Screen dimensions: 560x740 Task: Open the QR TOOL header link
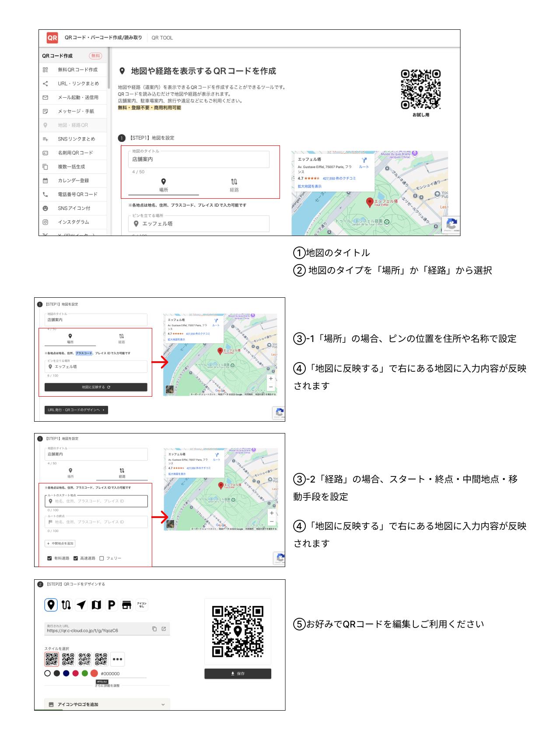click(162, 38)
